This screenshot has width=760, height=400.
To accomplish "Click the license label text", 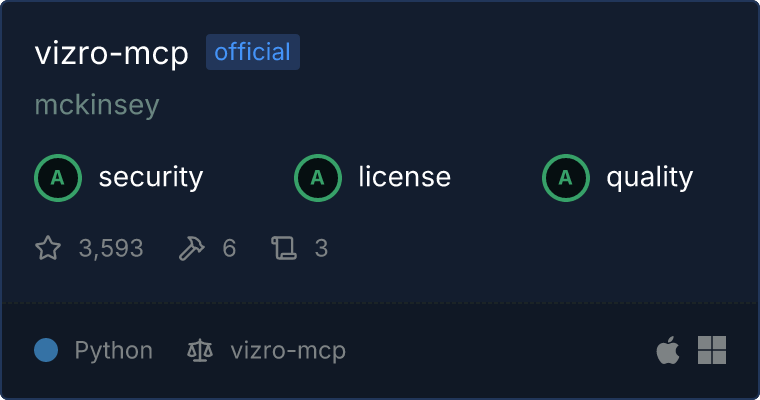I will 405,176.
